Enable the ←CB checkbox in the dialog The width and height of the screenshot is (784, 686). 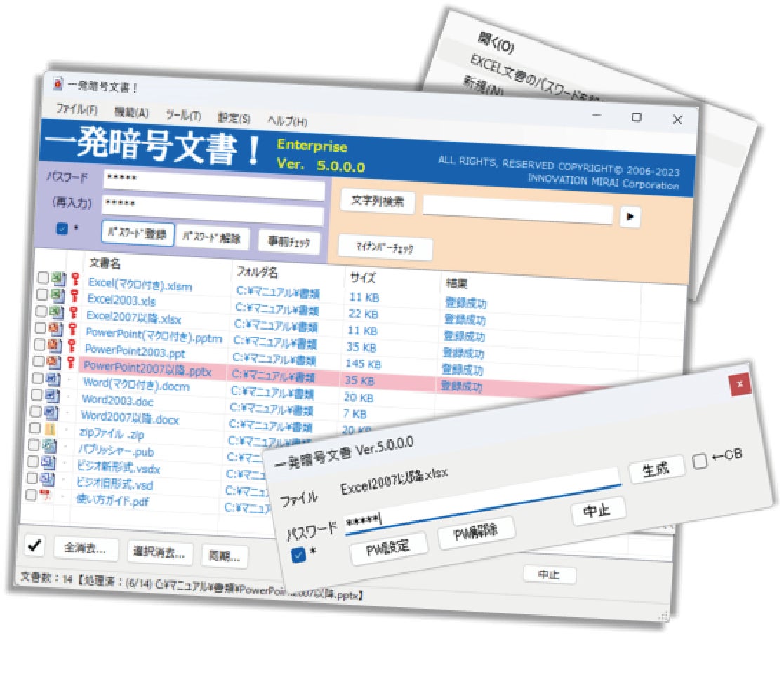click(x=700, y=461)
